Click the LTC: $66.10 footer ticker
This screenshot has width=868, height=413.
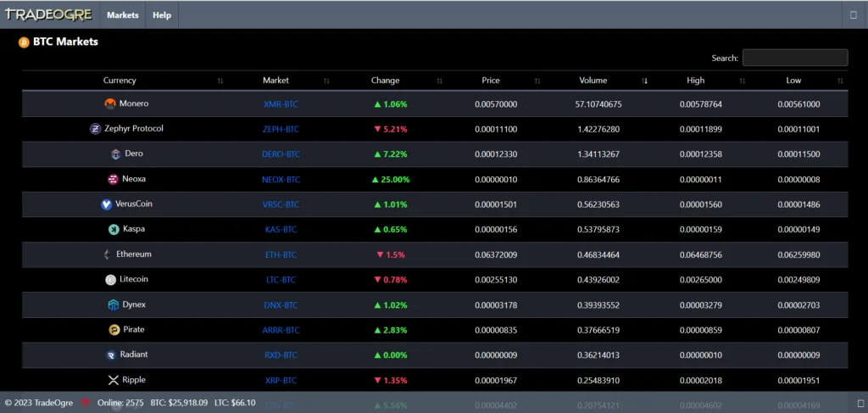(x=235, y=403)
